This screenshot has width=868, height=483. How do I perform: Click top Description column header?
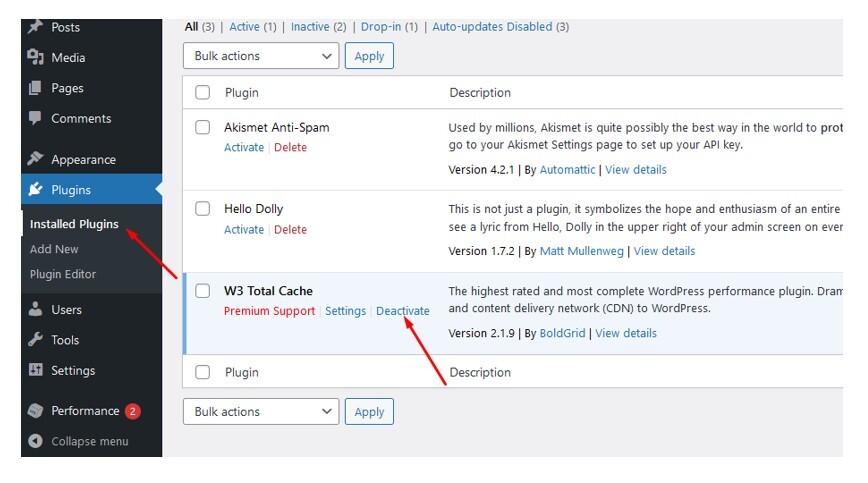tap(480, 92)
